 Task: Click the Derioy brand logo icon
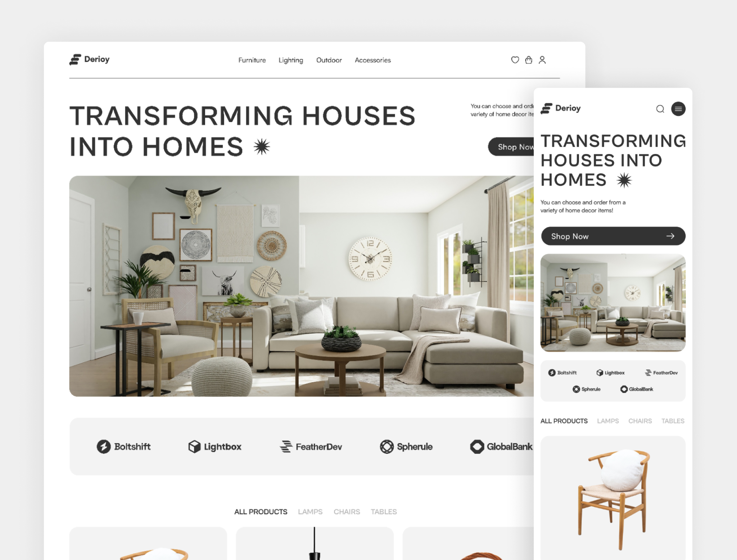tap(75, 59)
